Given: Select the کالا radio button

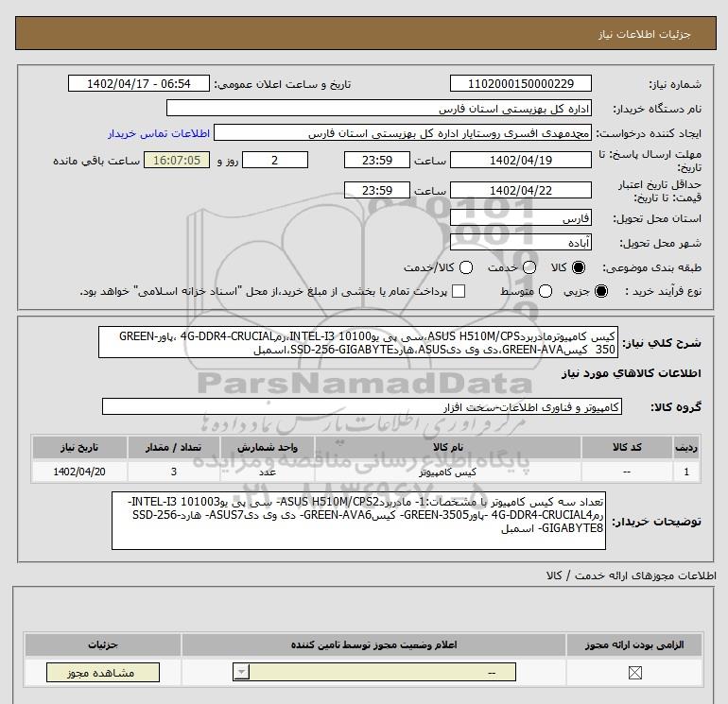Looking at the screenshot, I should click(579, 267).
